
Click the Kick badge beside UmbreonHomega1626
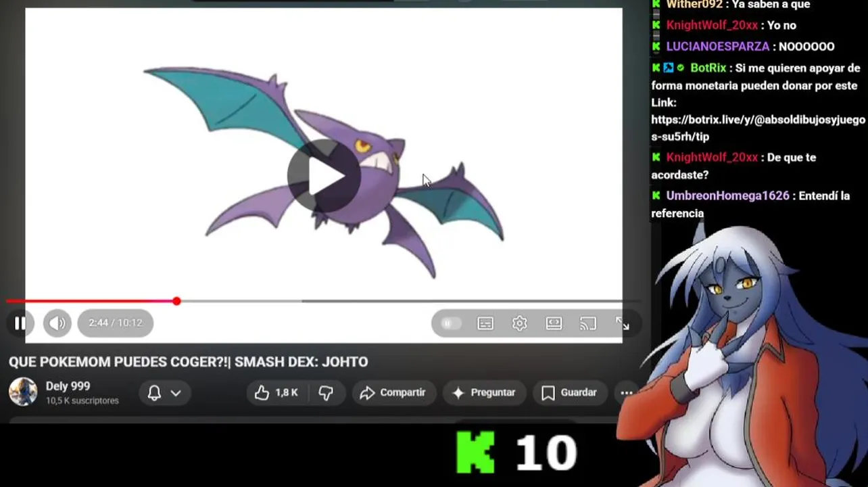pos(656,196)
